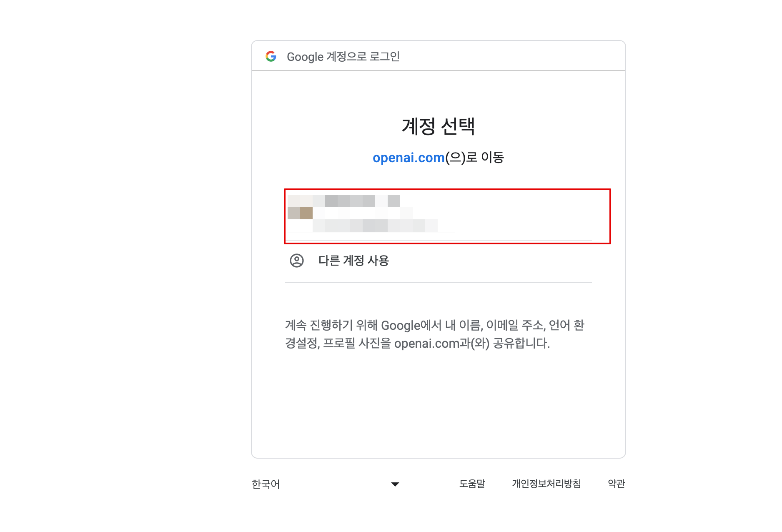This screenshot has height=532, width=782.
Task: Open the 도움말 help link
Action: (x=472, y=484)
